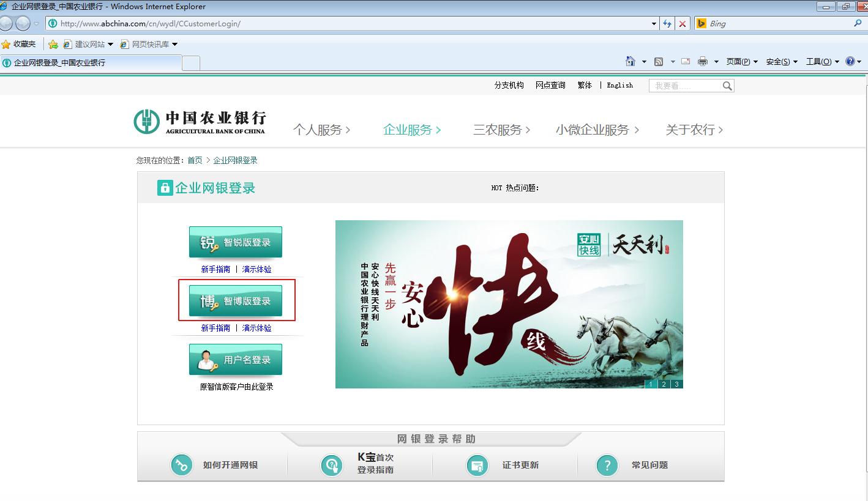868x501 pixels.
Task: Open the 证书更新 help icon
Action: coord(477,466)
